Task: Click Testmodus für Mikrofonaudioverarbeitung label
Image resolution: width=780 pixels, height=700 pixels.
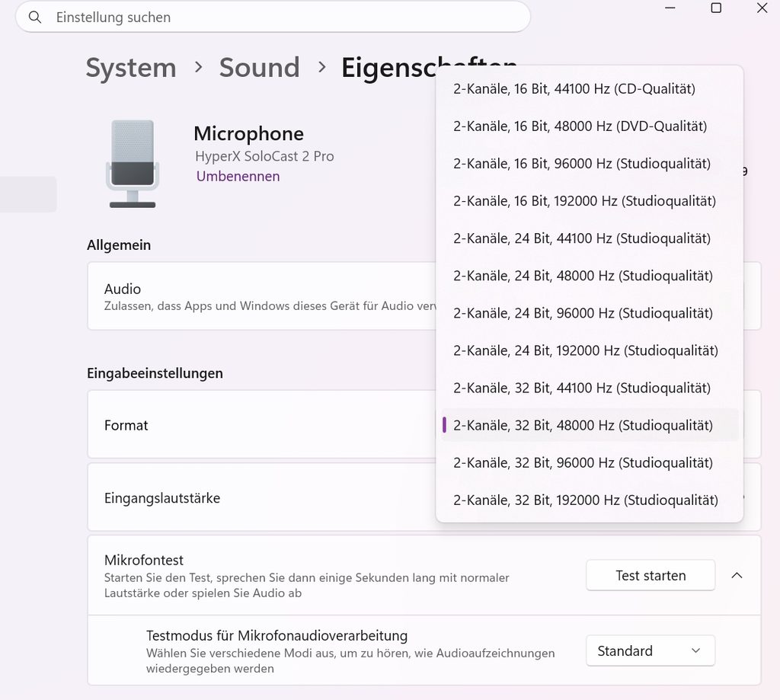Action: [277, 635]
